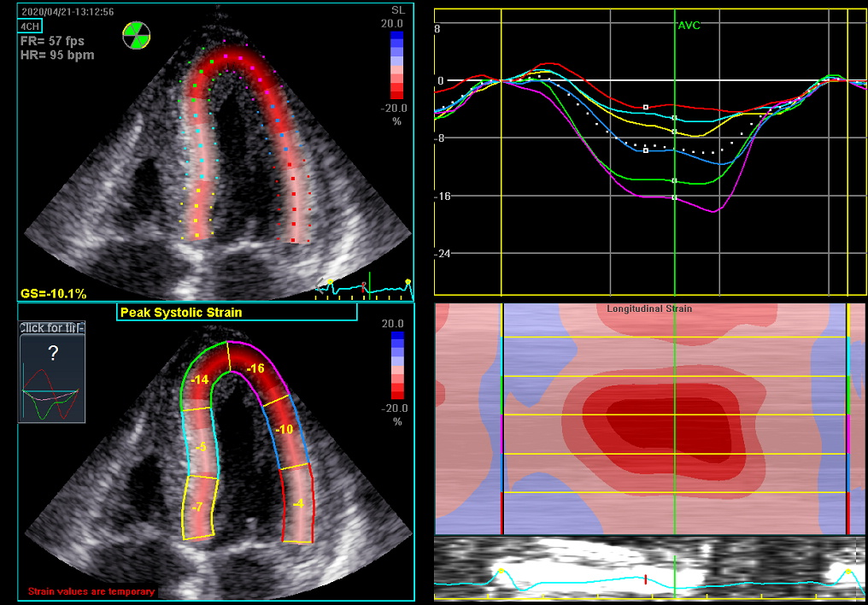Select the 4CH view label
The width and height of the screenshot is (868, 605).
coord(30,26)
